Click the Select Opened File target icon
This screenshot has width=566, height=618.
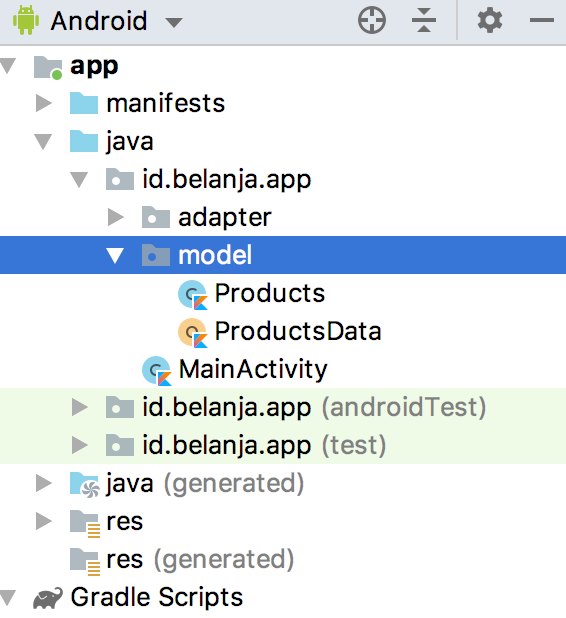point(372,20)
